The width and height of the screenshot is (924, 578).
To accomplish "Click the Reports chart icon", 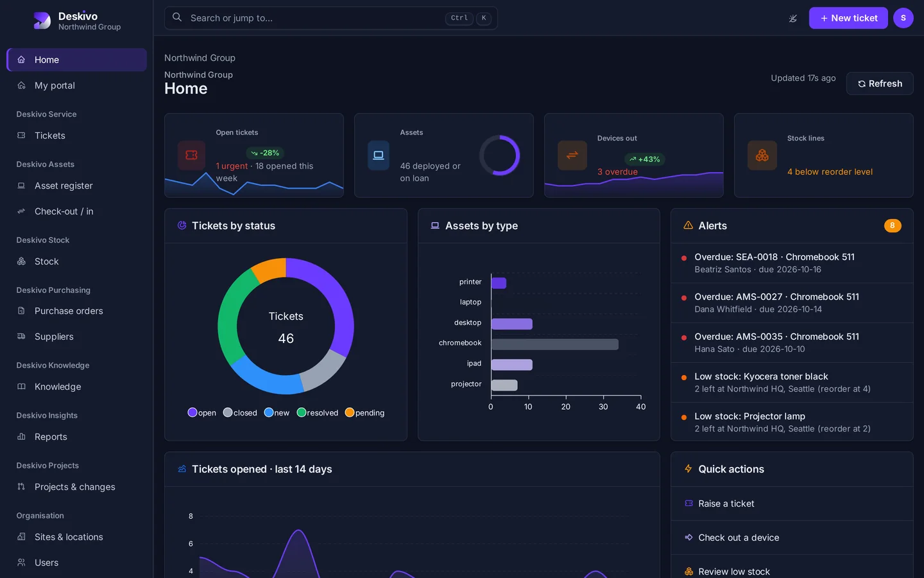I will coord(21,437).
